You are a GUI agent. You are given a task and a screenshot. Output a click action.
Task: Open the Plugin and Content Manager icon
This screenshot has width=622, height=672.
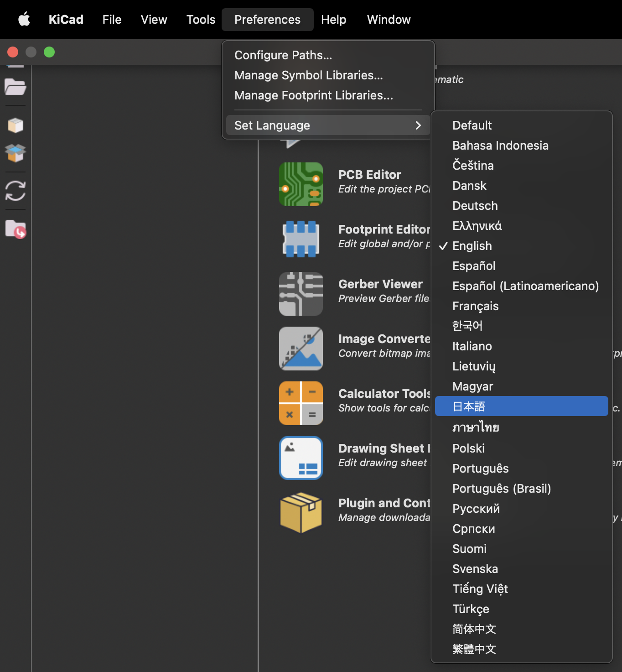pos(301,513)
